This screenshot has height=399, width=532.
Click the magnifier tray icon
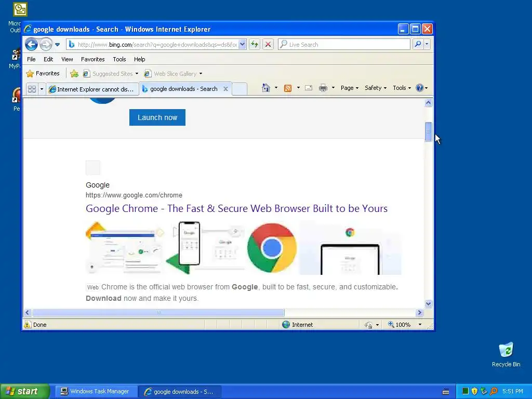[494, 391]
